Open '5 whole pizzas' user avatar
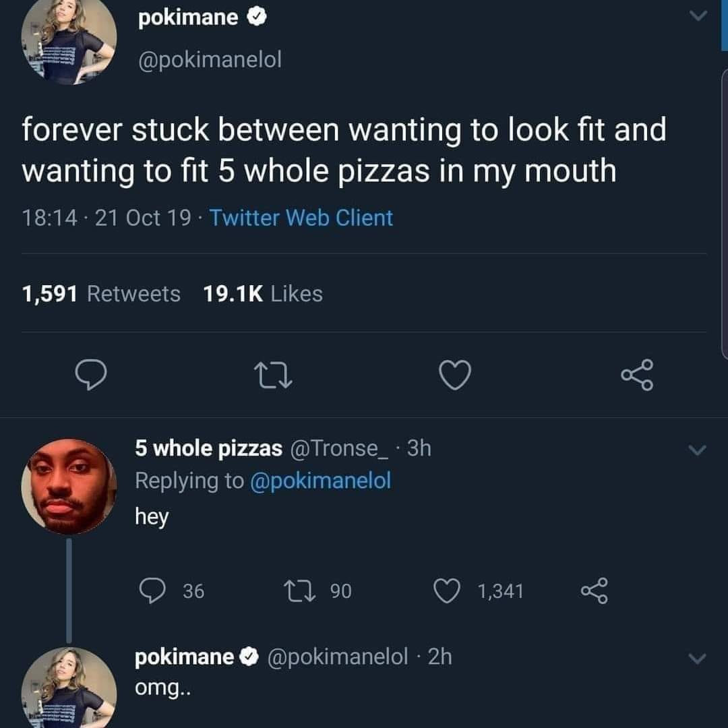The image size is (728, 728). click(69, 486)
